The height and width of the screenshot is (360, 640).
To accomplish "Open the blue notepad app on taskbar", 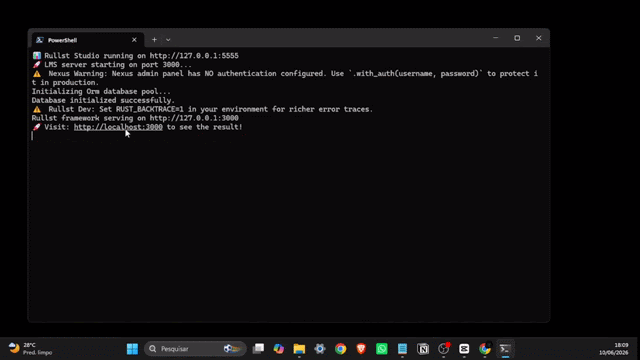I will 402,349.
